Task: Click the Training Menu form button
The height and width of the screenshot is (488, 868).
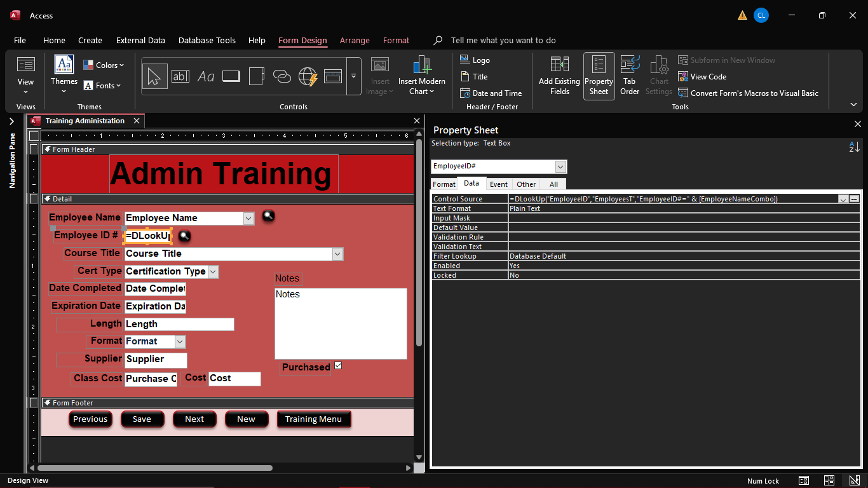Action: pyautogui.click(x=313, y=419)
